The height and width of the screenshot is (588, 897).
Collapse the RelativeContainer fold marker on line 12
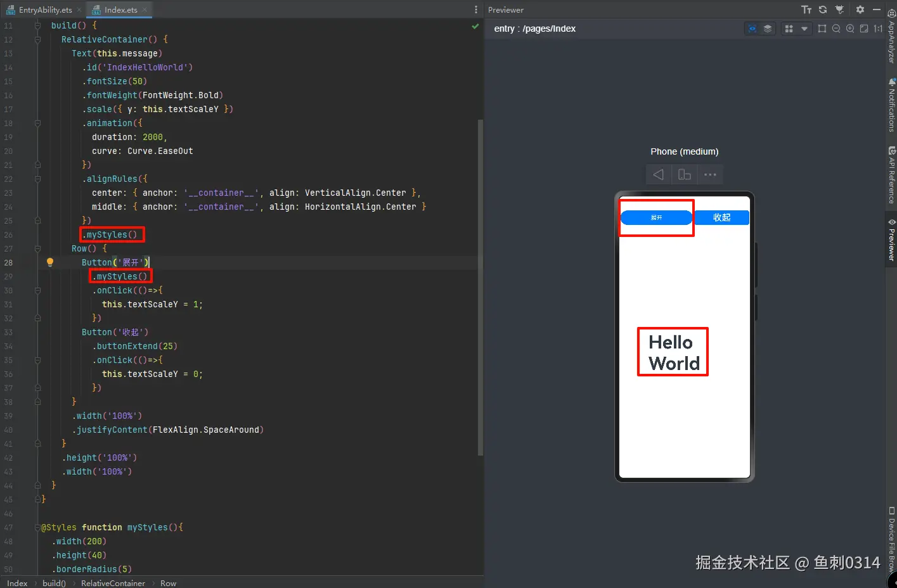37,39
